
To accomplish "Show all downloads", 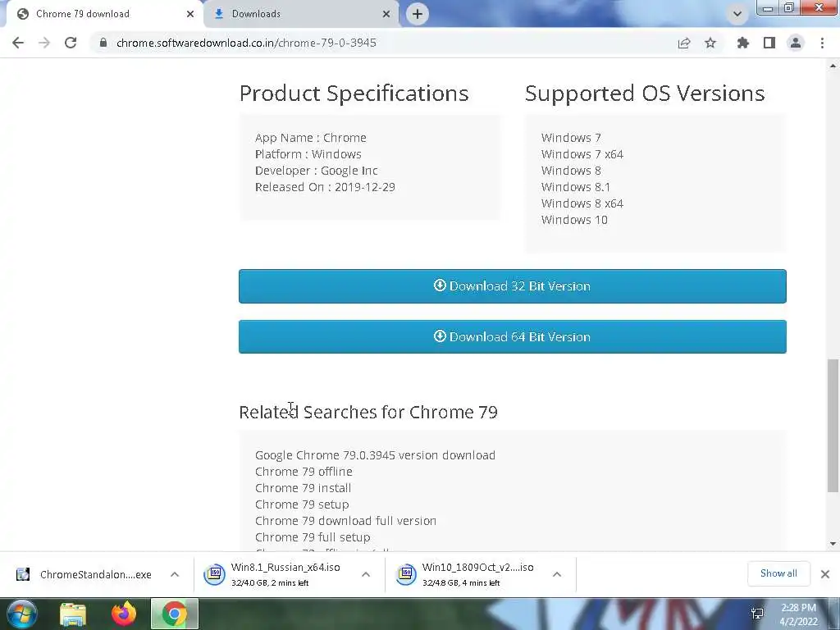I will pos(778,573).
